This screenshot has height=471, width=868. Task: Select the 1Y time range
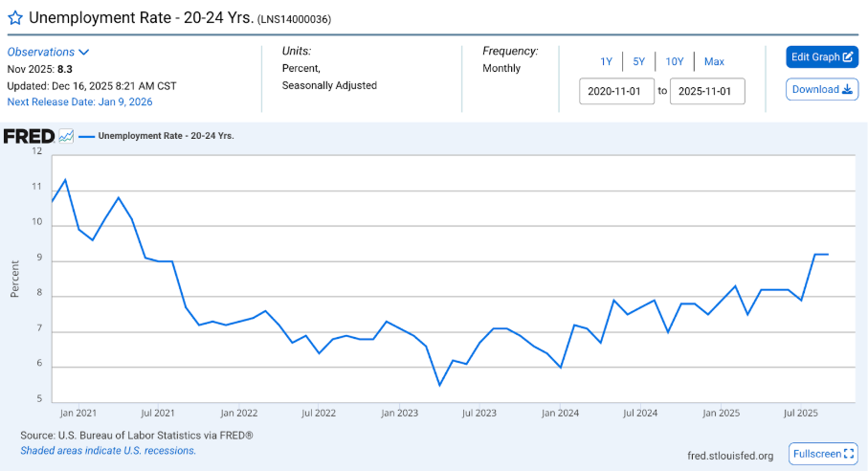606,61
